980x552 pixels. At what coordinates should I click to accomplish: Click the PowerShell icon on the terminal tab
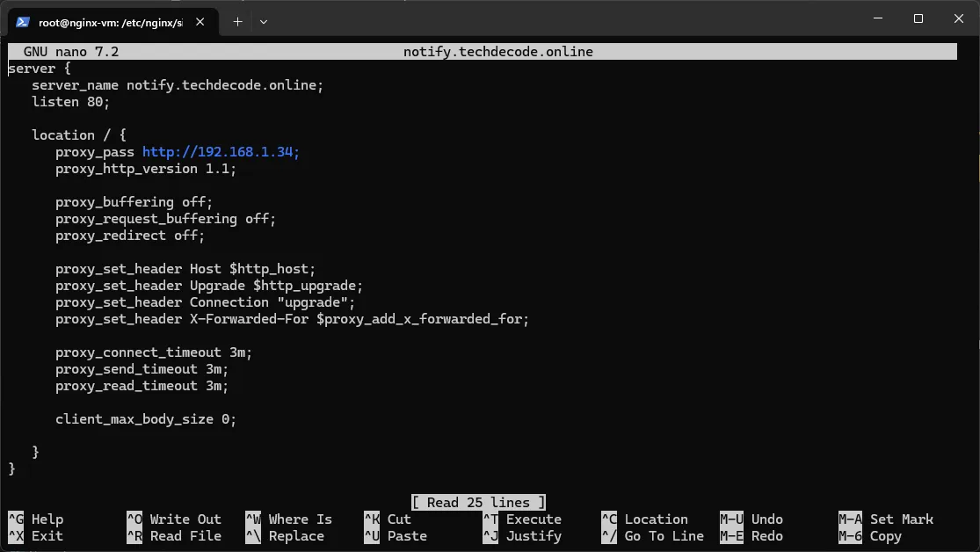pyautogui.click(x=23, y=22)
